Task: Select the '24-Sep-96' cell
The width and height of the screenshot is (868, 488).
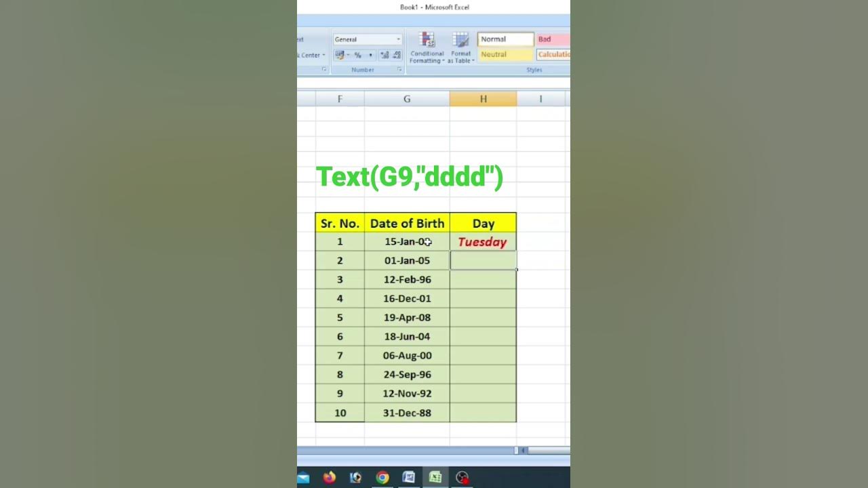Action: tap(407, 375)
